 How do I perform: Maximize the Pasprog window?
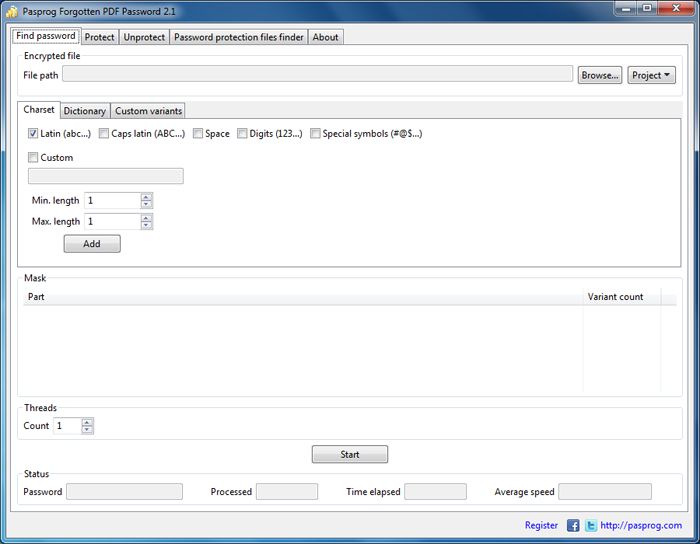click(x=647, y=8)
